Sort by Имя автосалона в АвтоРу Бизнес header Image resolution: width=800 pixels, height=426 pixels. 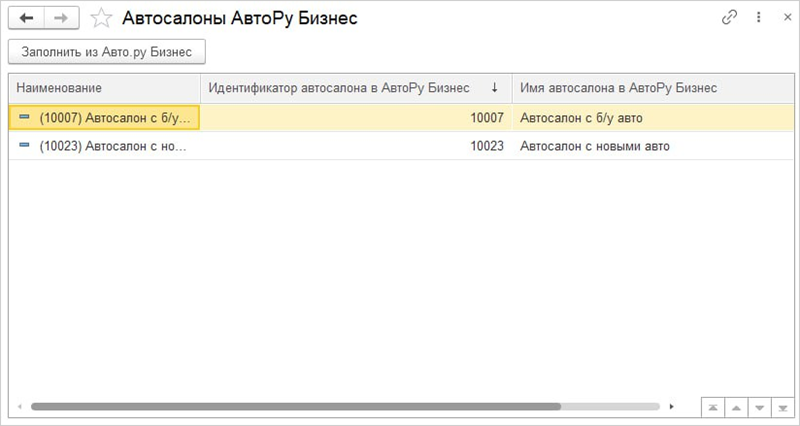[653, 88]
